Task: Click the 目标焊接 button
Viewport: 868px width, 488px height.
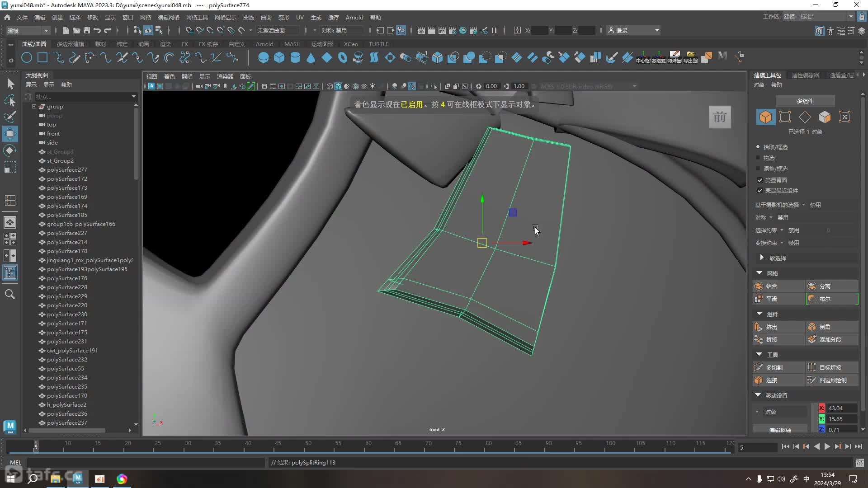Action: click(x=832, y=367)
